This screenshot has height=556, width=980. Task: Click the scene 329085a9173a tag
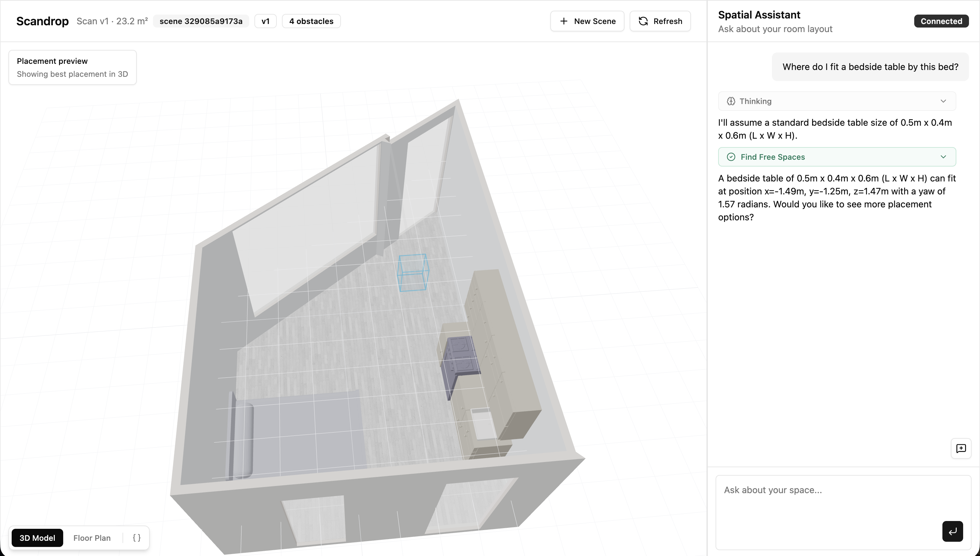click(x=201, y=21)
